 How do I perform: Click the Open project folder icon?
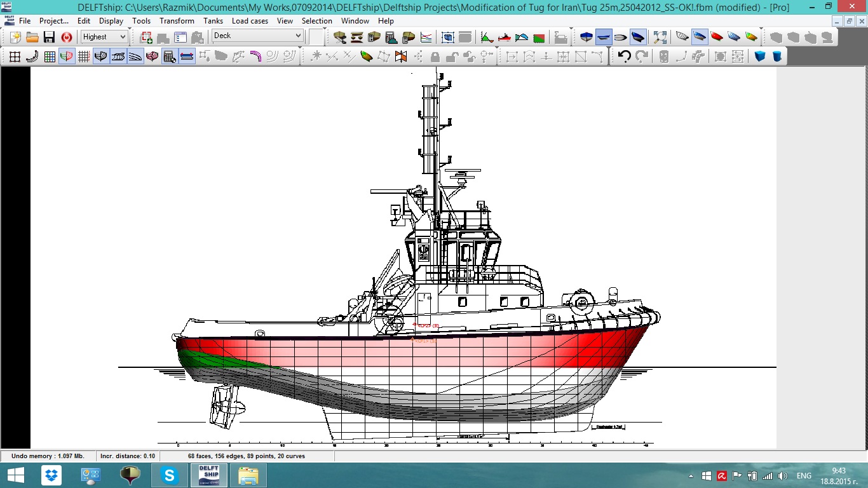[32, 37]
